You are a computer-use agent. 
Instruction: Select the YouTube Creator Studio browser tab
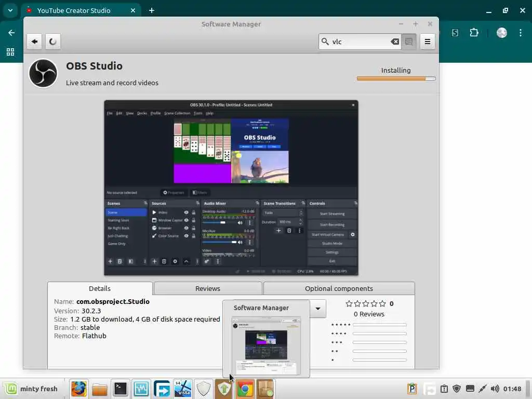point(81,10)
